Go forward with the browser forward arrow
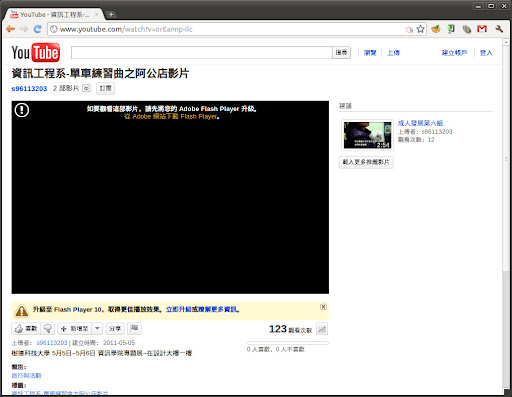The image size is (512, 397). pyautogui.click(x=24, y=29)
